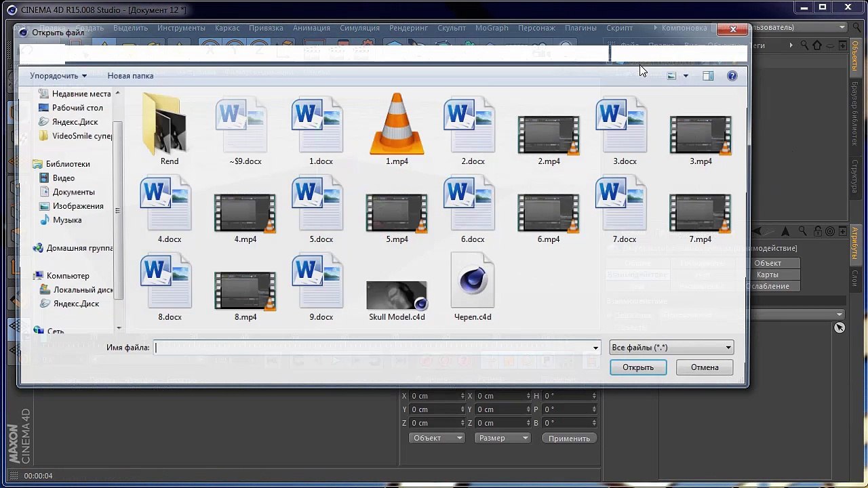Image resolution: width=868 pixels, height=488 pixels.
Task: Click the change view icon in dialog toolbar
Action: point(671,76)
